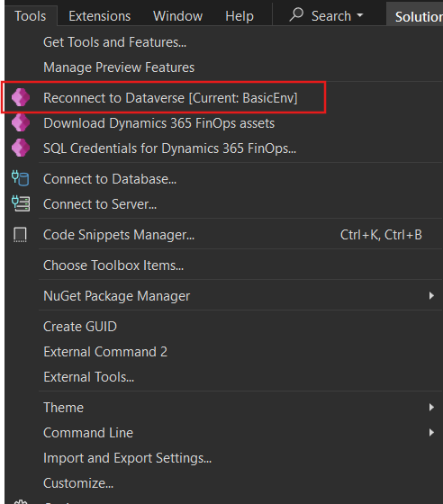This screenshot has width=443, height=504.
Task: Choose Manage Preview Features
Action: click(x=119, y=67)
